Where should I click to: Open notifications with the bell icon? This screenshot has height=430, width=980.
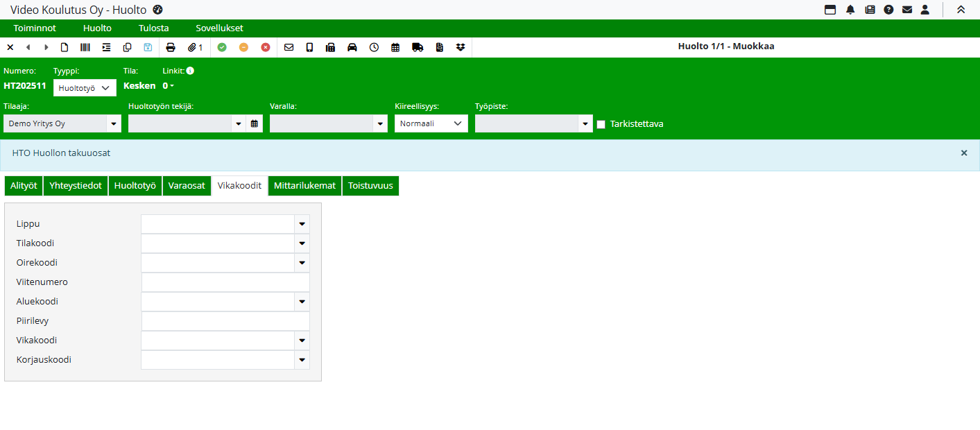point(850,10)
